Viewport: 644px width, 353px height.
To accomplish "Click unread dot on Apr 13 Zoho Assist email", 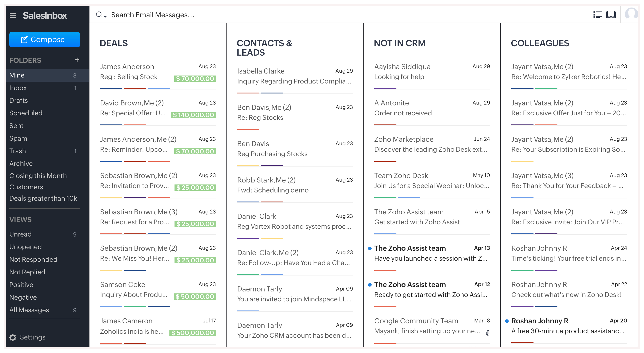I will [x=370, y=248].
